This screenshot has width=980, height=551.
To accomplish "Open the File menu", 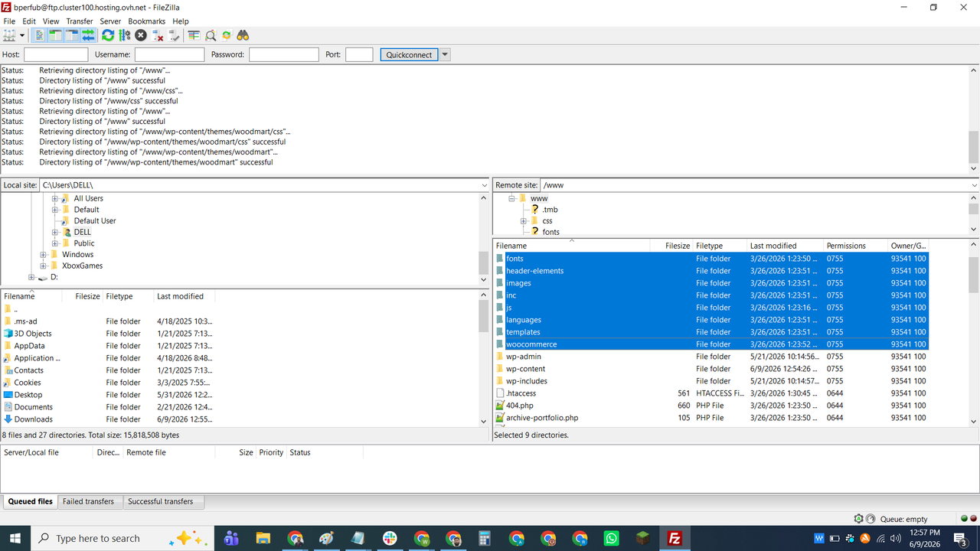I will (9, 21).
